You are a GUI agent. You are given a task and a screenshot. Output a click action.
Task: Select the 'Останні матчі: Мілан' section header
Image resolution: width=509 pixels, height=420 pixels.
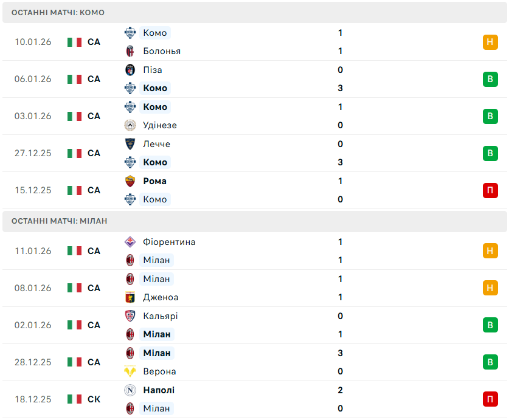[x=60, y=221]
